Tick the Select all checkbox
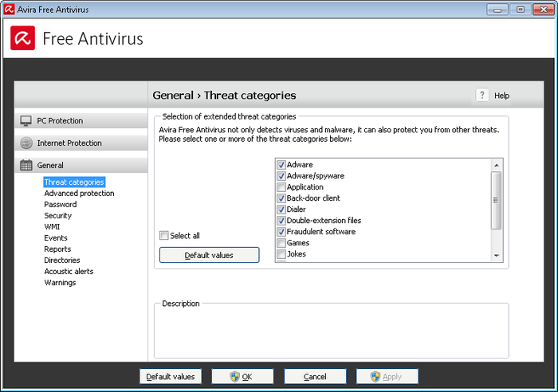The image size is (558, 392). click(163, 236)
